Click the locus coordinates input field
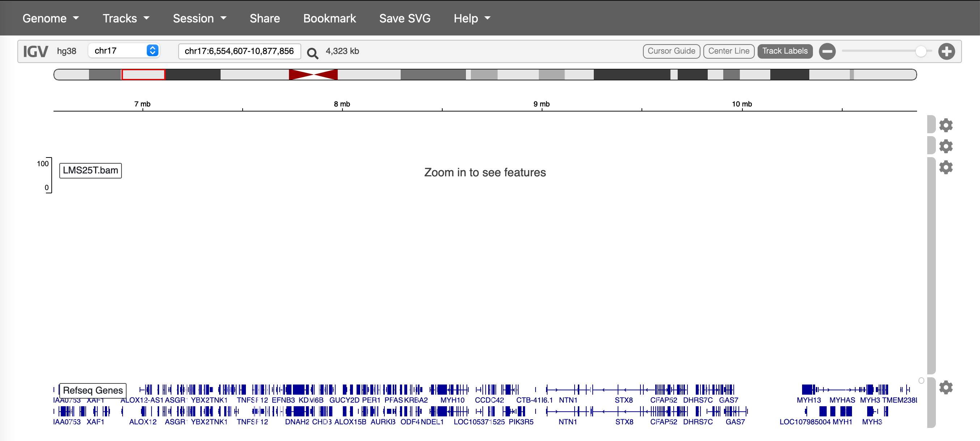 click(239, 51)
